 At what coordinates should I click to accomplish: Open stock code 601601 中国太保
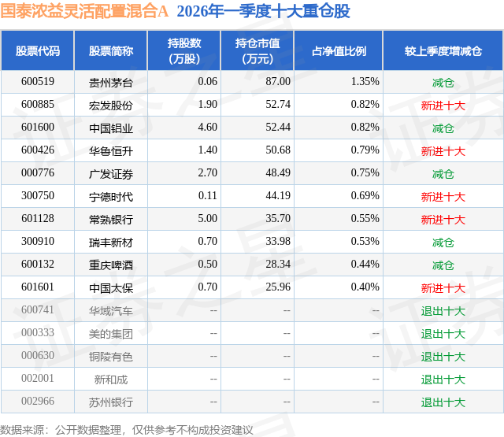point(38,287)
